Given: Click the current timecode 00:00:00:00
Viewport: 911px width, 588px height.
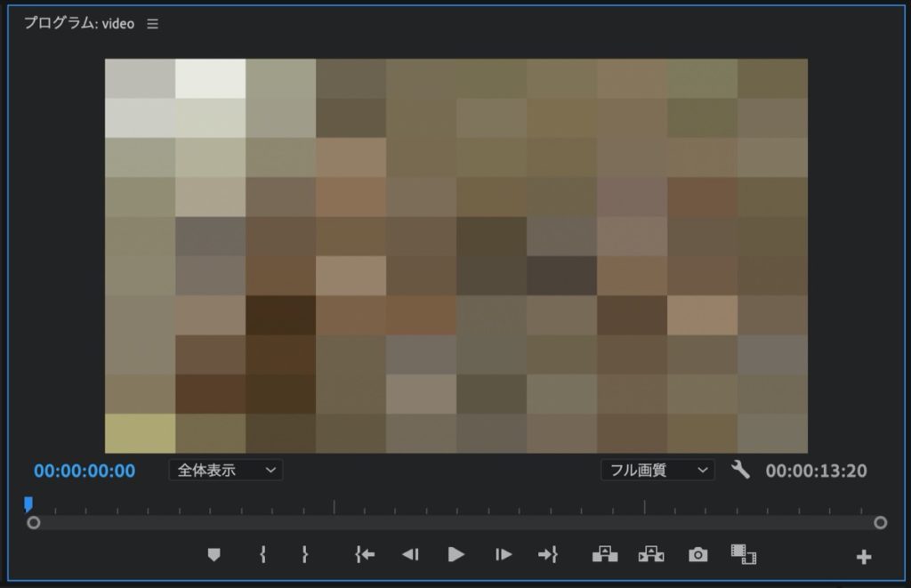Looking at the screenshot, I should (x=85, y=471).
